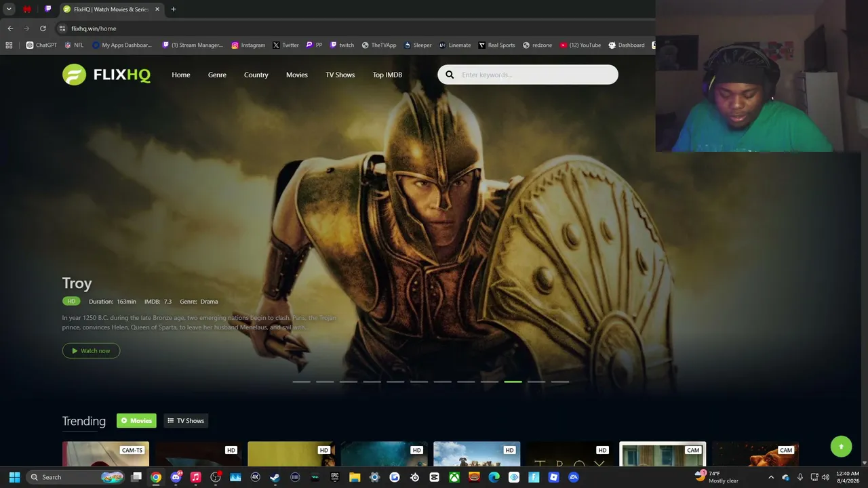The width and height of the screenshot is (868, 488).
Task: Open the Instagram bookmark
Action: [x=248, y=45]
